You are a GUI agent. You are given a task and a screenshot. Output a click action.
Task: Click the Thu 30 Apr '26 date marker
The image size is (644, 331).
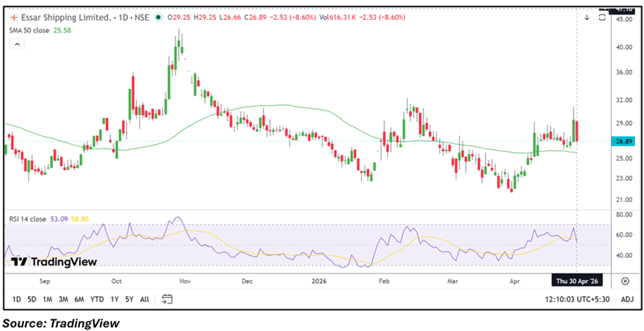pyautogui.click(x=577, y=281)
